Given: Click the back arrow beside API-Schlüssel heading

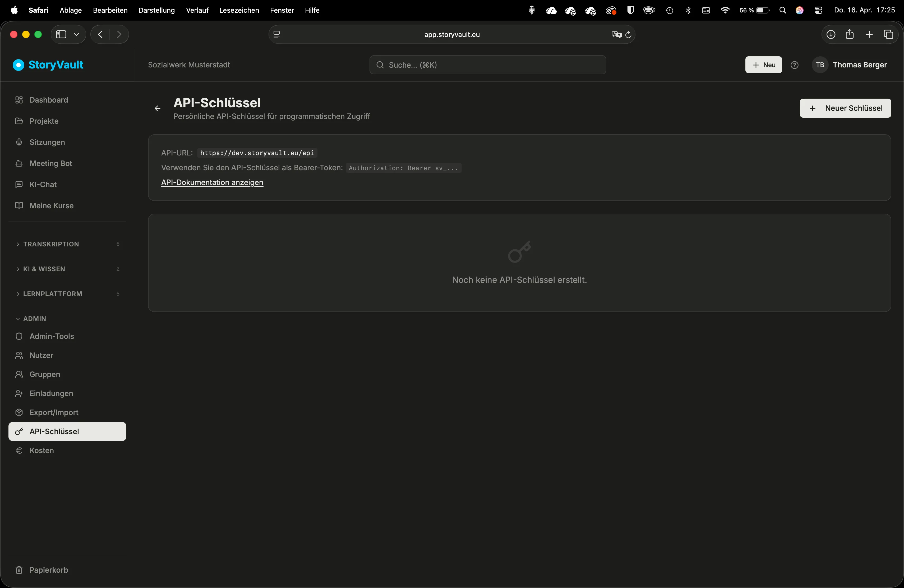Looking at the screenshot, I should click(x=157, y=109).
